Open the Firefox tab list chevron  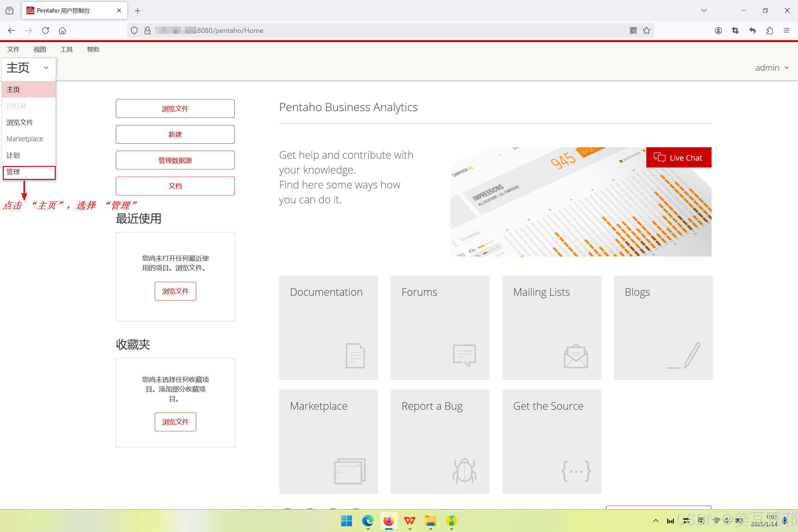pyautogui.click(x=704, y=10)
